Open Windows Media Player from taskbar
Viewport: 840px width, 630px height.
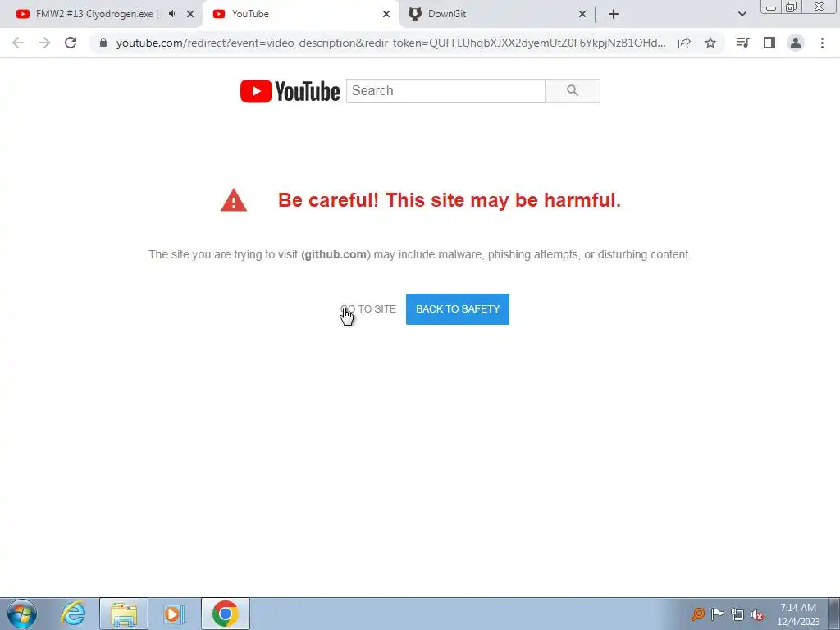(x=174, y=614)
